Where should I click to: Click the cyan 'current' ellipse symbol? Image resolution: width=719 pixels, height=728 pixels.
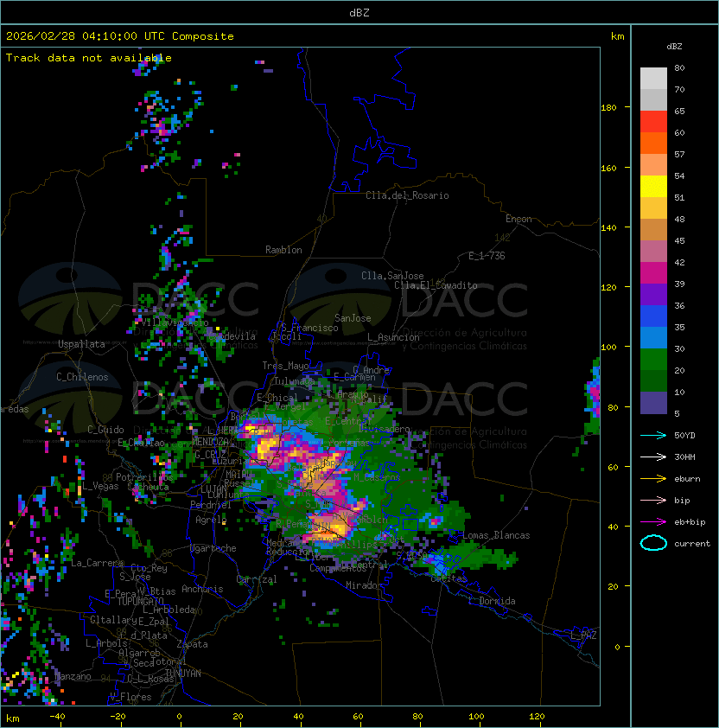tap(653, 543)
